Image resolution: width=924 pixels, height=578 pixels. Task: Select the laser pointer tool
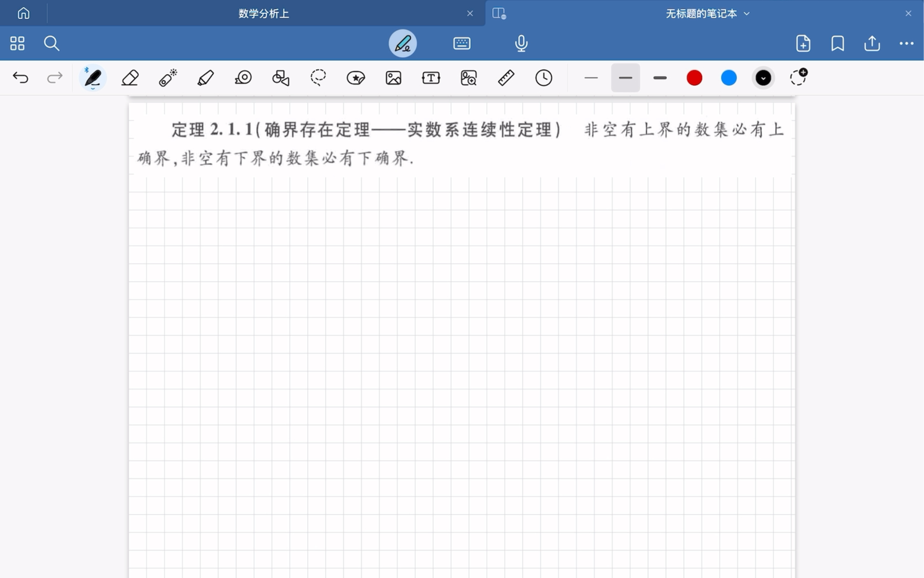[168, 78]
